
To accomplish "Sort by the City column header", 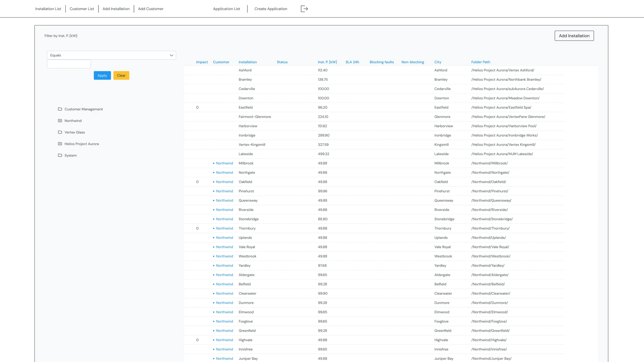I will [438, 62].
